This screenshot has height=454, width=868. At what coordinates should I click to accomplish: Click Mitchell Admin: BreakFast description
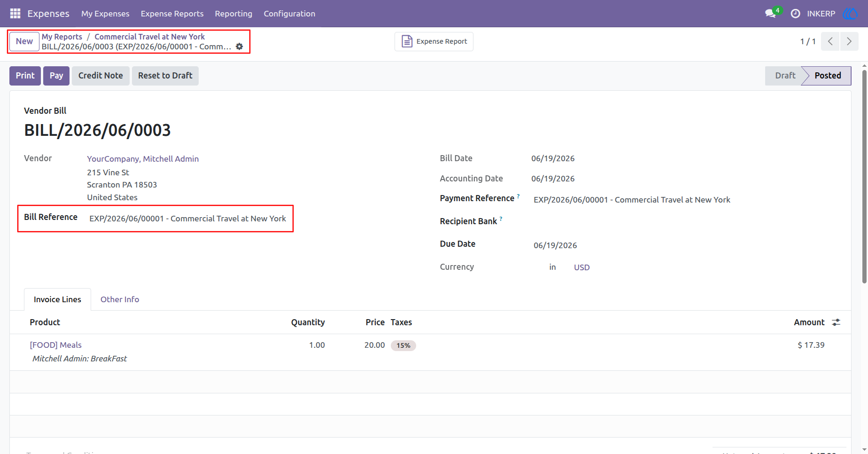click(x=79, y=359)
